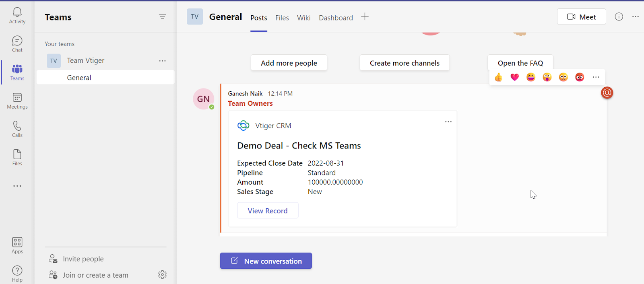This screenshot has width=644, height=284.
Task: React with angry emoji
Action: click(x=580, y=77)
